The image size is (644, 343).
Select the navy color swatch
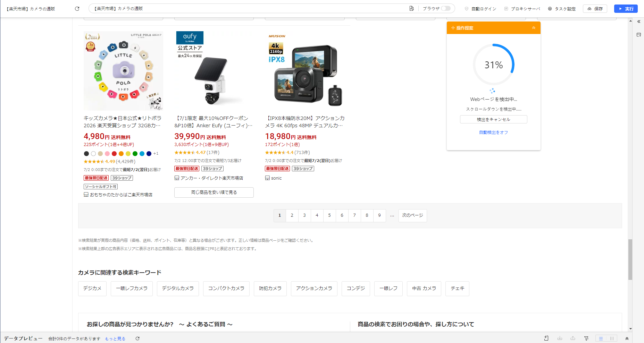click(x=149, y=154)
